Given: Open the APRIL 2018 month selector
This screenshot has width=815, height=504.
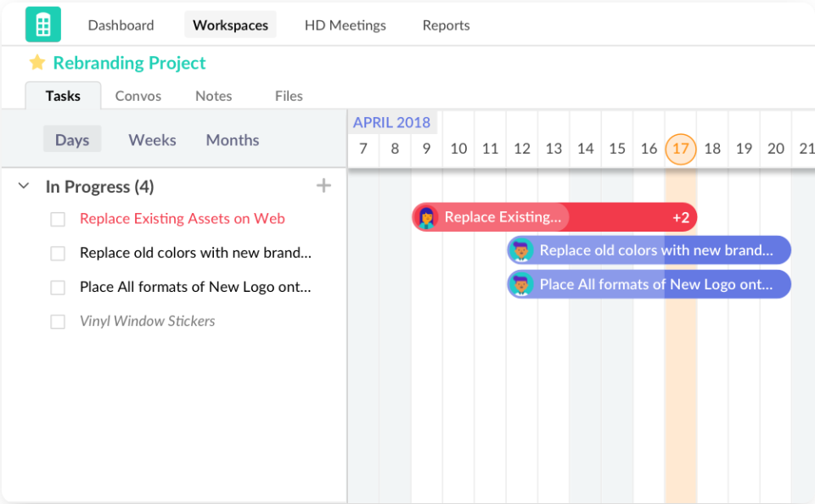Looking at the screenshot, I should click(x=391, y=121).
